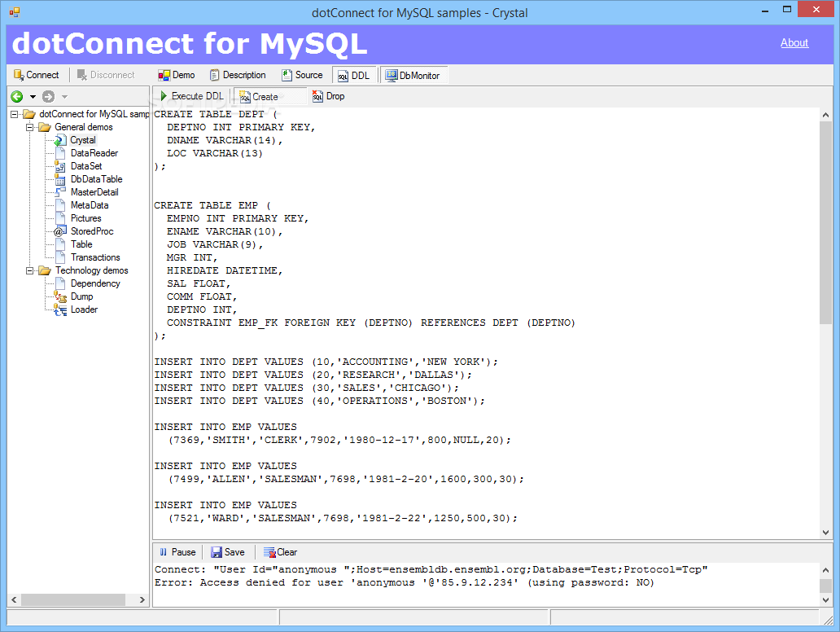Show the Drop script
The width and height of the screenshot is (840, 632).
[328, 96]
